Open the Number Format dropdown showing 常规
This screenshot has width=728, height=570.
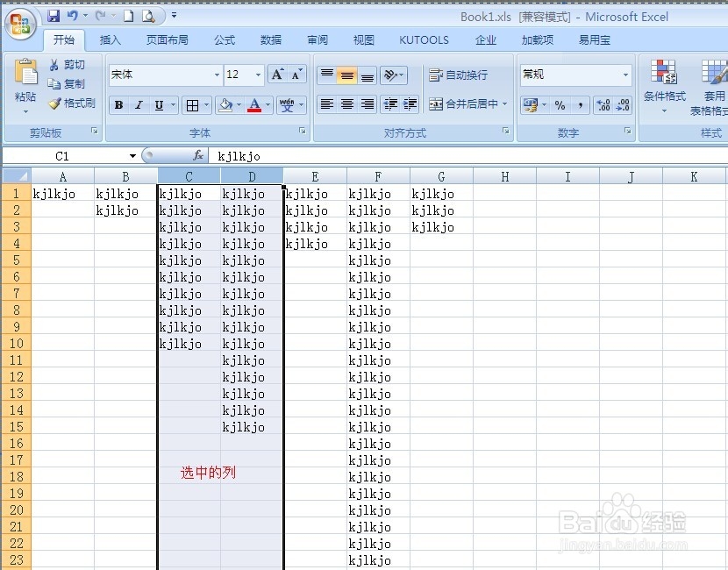pos(625,75)
